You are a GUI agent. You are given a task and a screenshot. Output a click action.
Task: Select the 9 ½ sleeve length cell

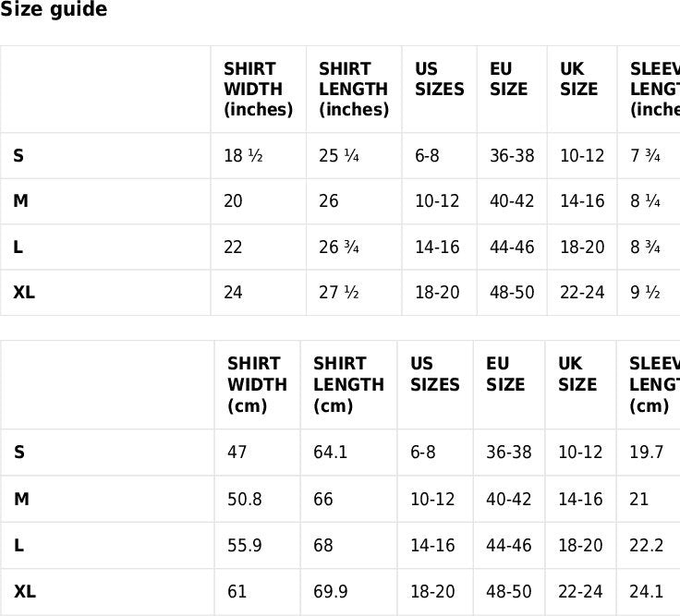point(645,293)
